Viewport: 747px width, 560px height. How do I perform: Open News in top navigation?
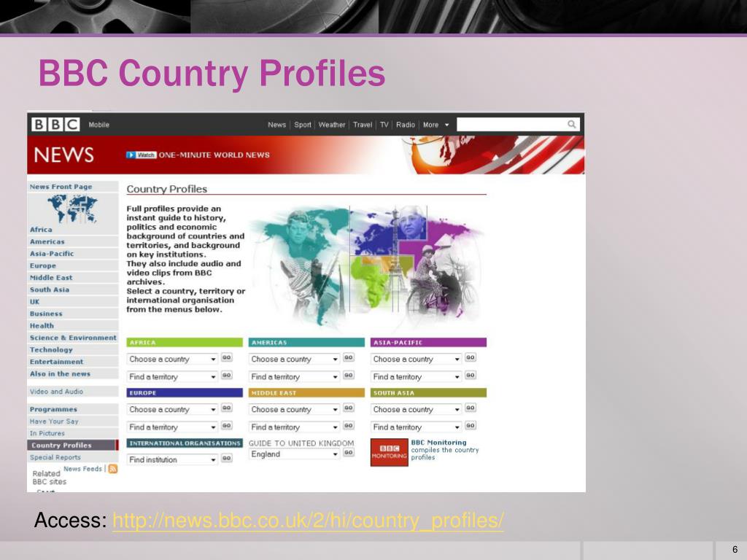point(276,125)
